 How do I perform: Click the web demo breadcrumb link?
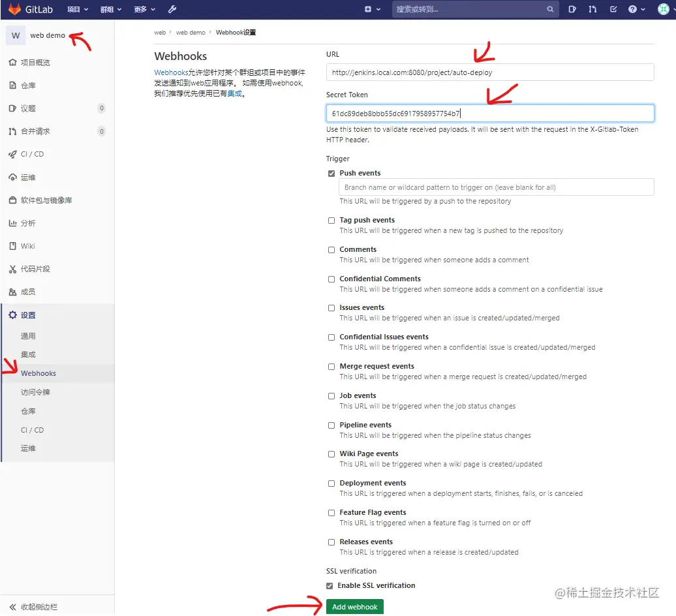point(191,33)
